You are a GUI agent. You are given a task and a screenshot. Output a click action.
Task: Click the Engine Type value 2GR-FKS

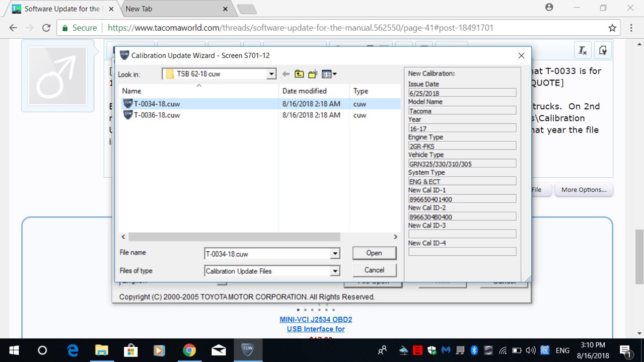coord(462,146)
